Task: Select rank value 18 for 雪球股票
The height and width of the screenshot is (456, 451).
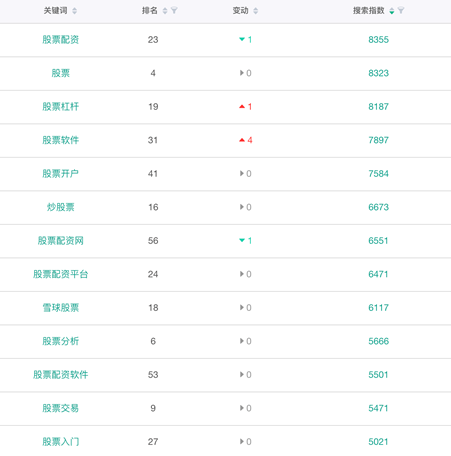Action: (153, 308)
